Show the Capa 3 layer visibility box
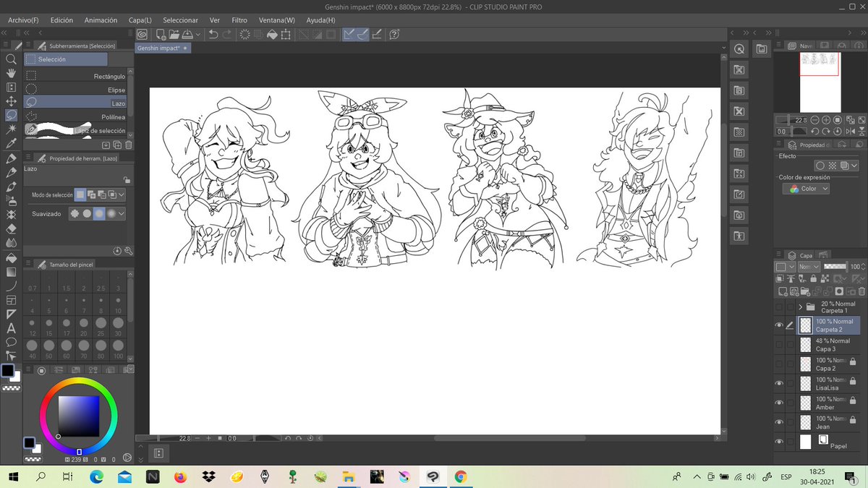Image resolution: width=868 pixels, height=488 pixels. [779, 345]
